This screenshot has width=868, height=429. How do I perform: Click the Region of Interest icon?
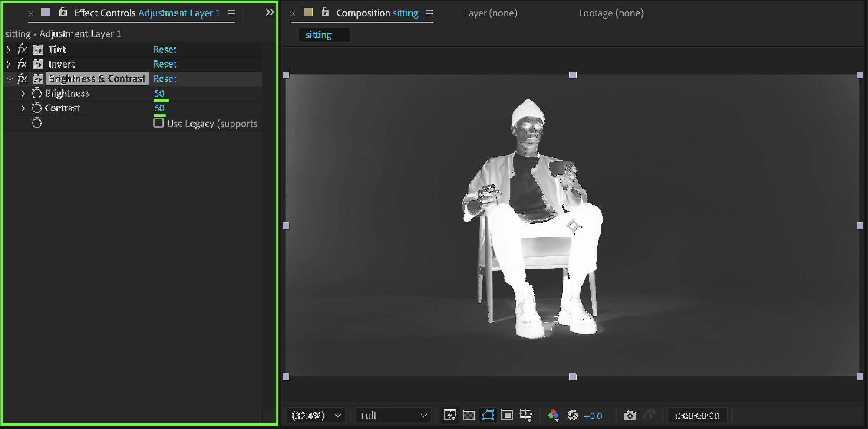[507, 415]
